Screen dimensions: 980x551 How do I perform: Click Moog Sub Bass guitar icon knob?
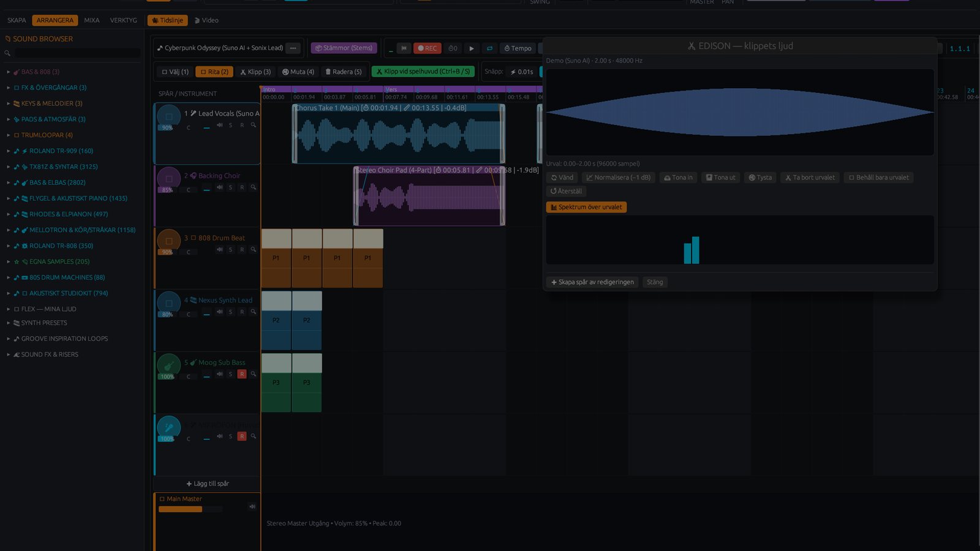click(168, 365)
